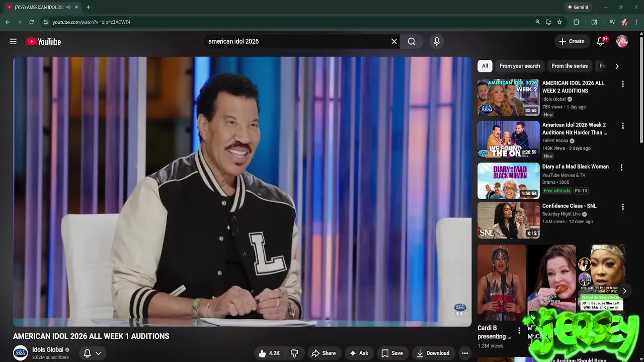The image size is (644, 362).
Task: Like the video with thumbs up
Action: 269,353
